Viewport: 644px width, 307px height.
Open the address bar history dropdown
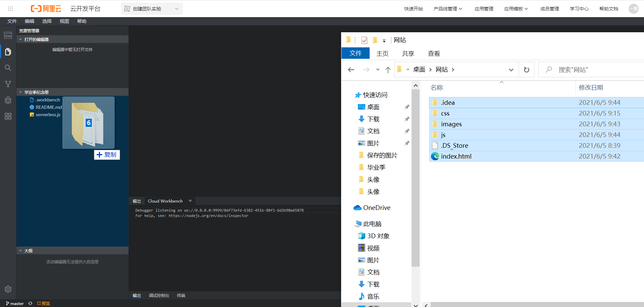click(511, 70)
